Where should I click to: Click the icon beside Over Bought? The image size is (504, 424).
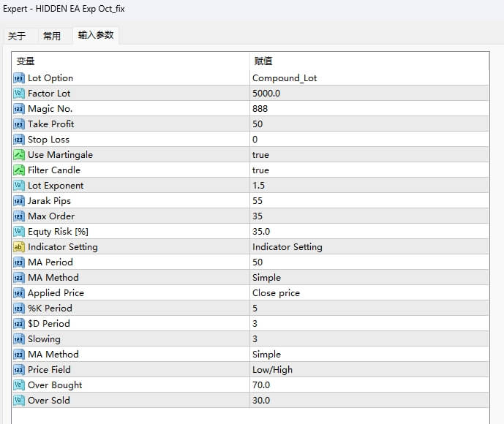click(x=19, y=385)
